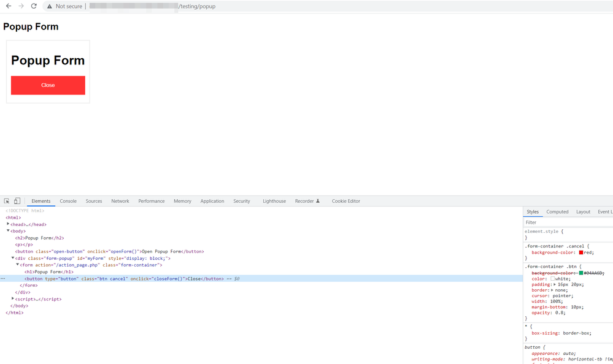
Task: Expand the head element node
Action: 9,224
